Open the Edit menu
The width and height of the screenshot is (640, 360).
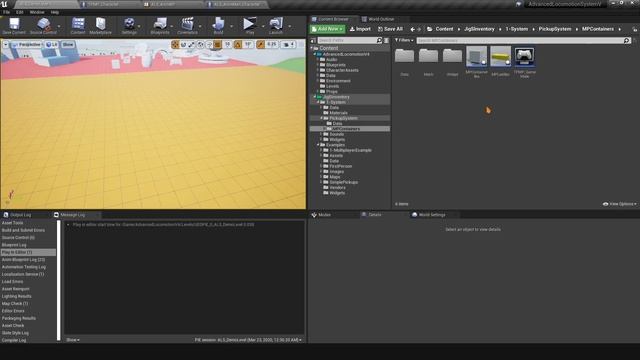tap(20, 12)
